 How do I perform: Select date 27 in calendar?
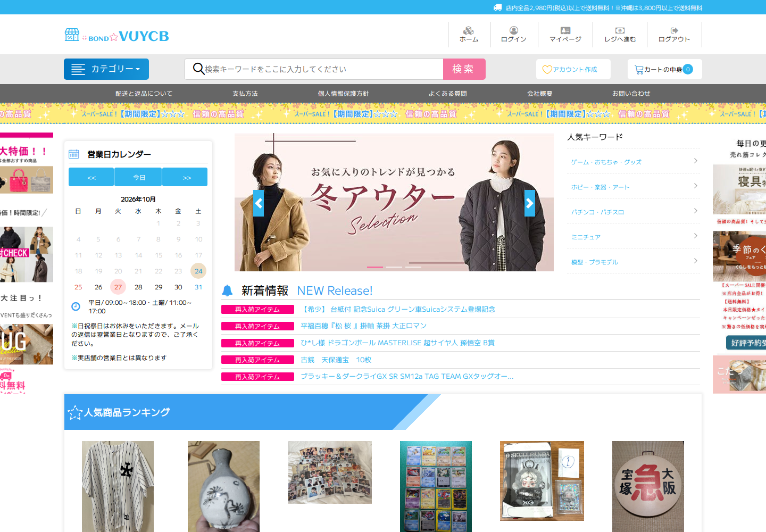[x=118, y=287]
